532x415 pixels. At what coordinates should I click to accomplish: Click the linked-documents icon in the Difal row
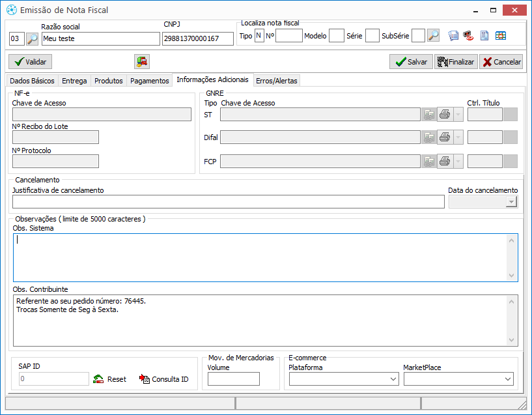tap(429, 137)
